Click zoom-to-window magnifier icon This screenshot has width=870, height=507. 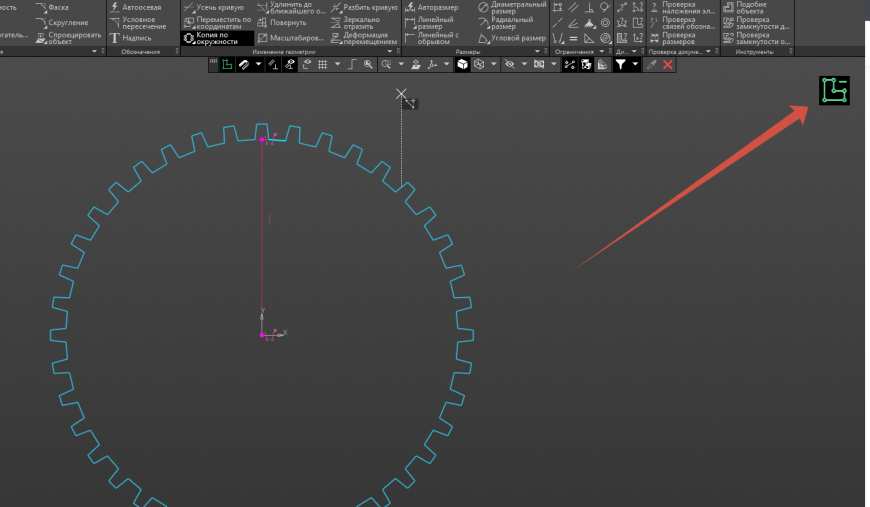pos(386,65)
